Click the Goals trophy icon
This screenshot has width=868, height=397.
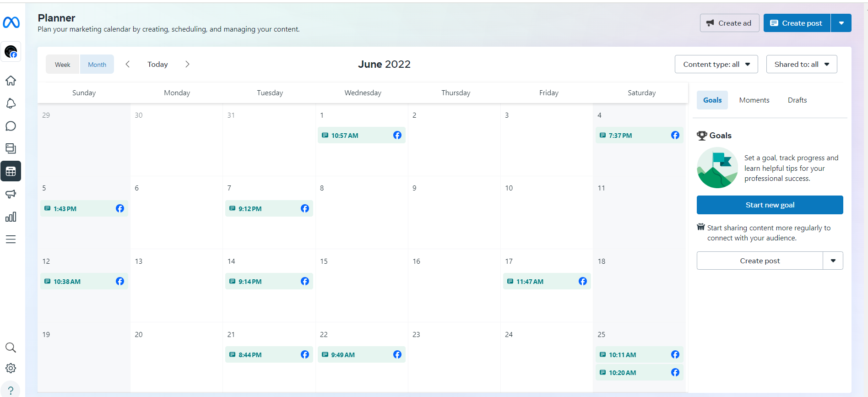[702, 136]
